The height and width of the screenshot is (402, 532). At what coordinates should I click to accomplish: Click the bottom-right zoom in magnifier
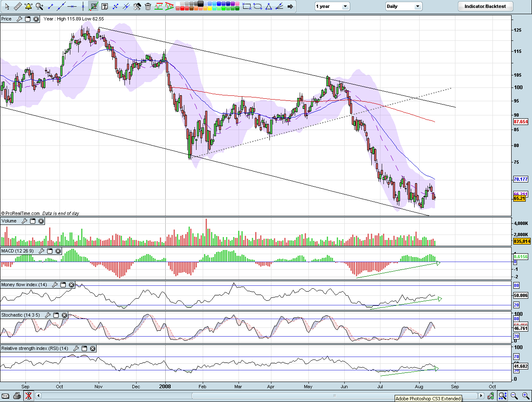click(526, 396)
